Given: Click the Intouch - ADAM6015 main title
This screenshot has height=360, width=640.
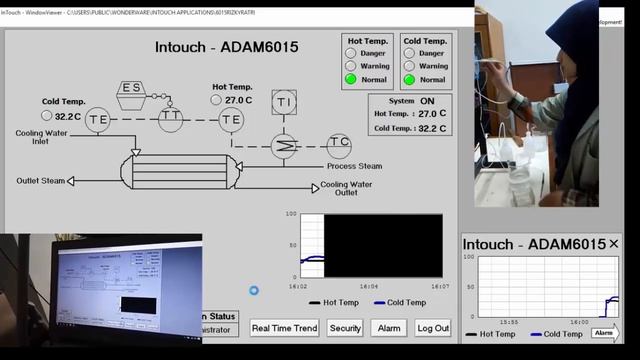Looking at the screenshot, I should click(x=227, y=47).
